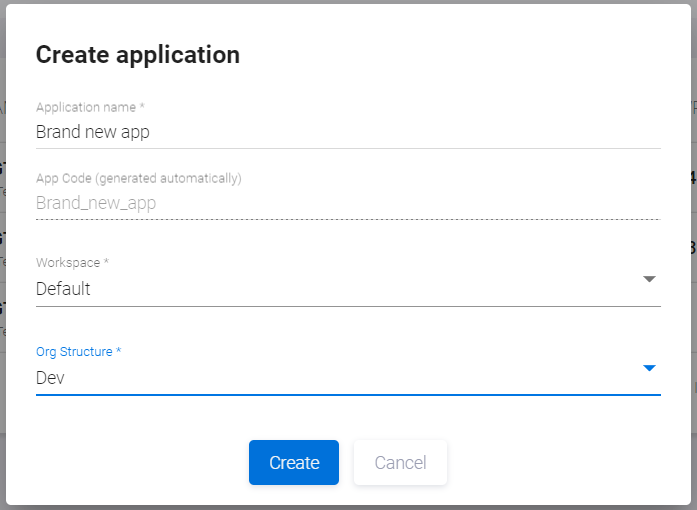The width and height of the screenshot is (697, 510).
Task: Click the underline beneath Application name field
Action: tap(348, 148)
